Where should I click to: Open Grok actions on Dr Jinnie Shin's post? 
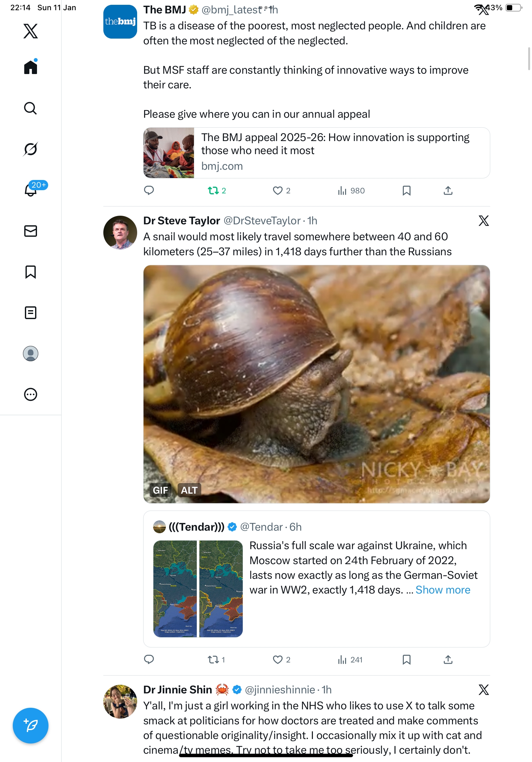[483, 690]
